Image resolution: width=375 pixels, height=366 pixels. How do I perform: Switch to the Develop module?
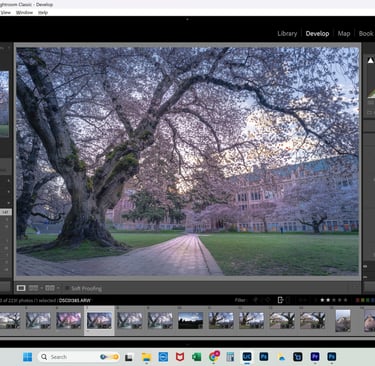coord(317,34)
